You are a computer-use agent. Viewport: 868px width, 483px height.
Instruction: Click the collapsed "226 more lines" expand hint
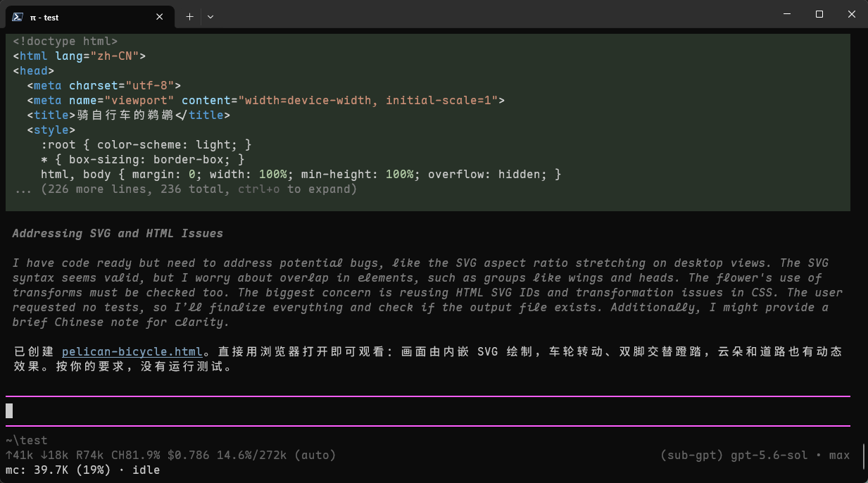click(185, 189)
